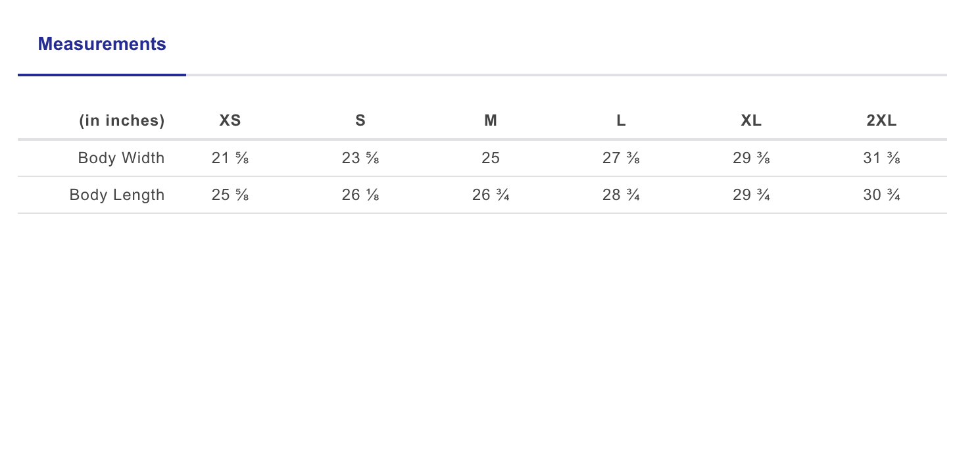Click the Body Width row label
This screenshot has width=980, height=454.
click(121, 158)
